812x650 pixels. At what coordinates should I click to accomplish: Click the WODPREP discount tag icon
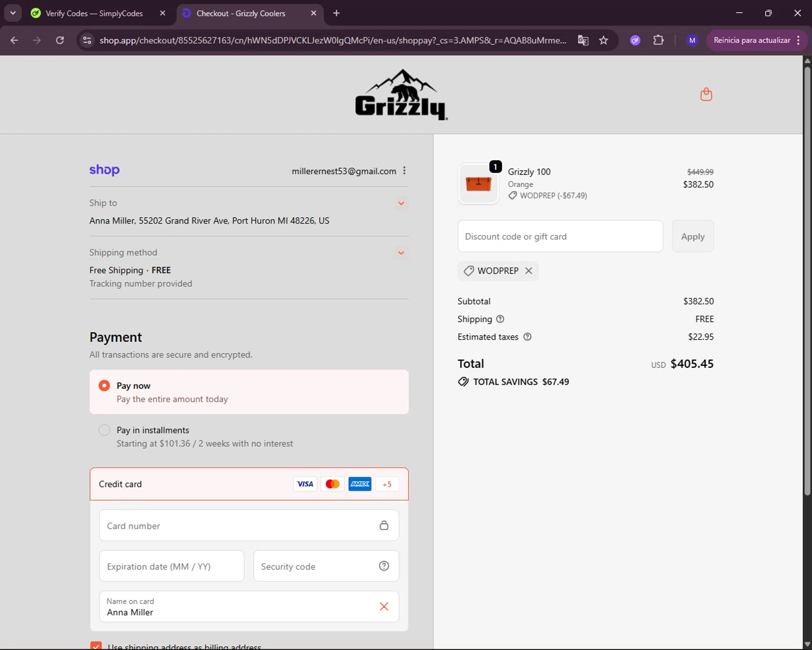469,271
